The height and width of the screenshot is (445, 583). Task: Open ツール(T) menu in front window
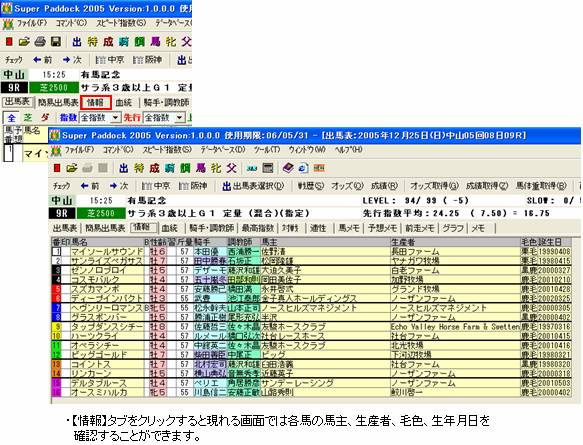(267, 150)
